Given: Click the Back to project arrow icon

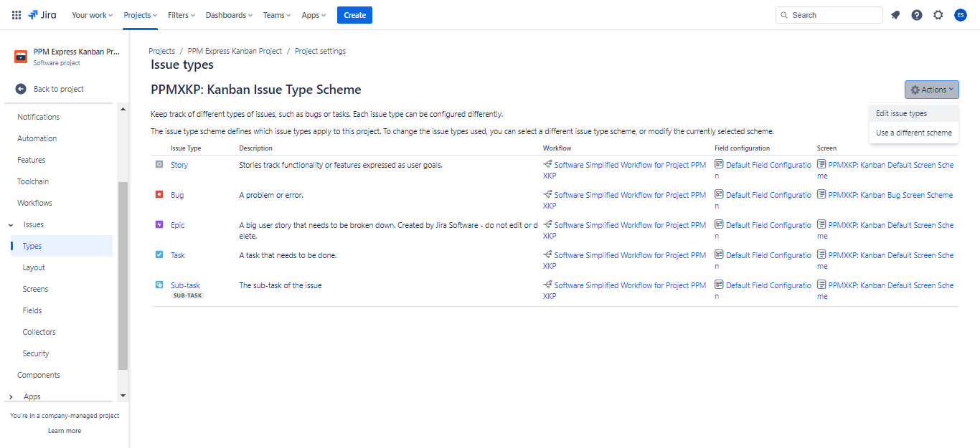Looking at the screenshot, I should point(21,89).
